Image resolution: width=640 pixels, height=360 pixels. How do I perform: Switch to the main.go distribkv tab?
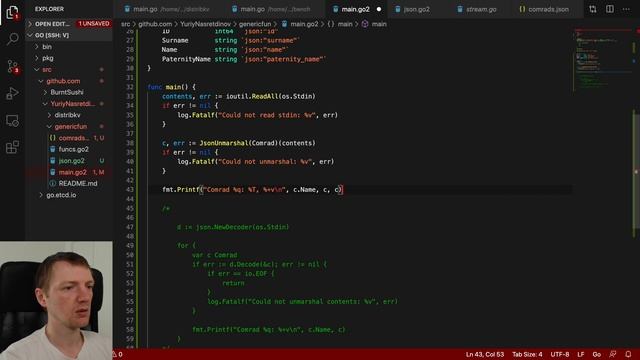[x=167, y=9]
